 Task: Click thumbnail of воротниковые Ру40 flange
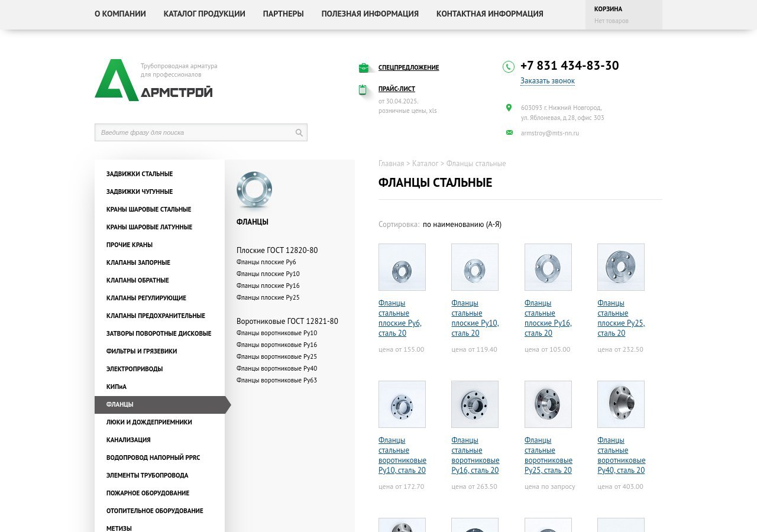[x=621, y=404]
